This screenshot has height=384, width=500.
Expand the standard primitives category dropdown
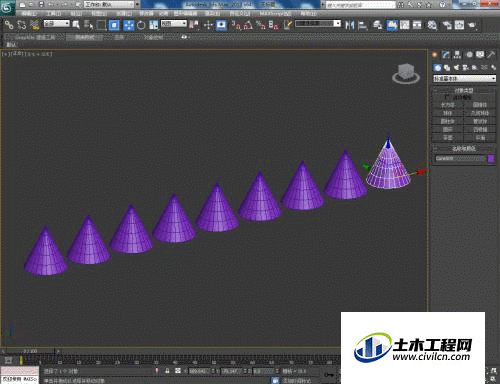pyautogui.click(x=464, y=79)
